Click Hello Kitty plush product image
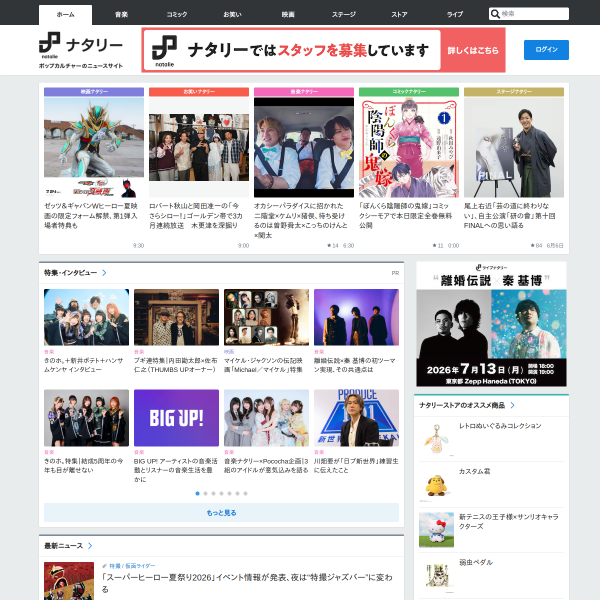The width and height of the screenshot is (600, 600). (436, 530)
